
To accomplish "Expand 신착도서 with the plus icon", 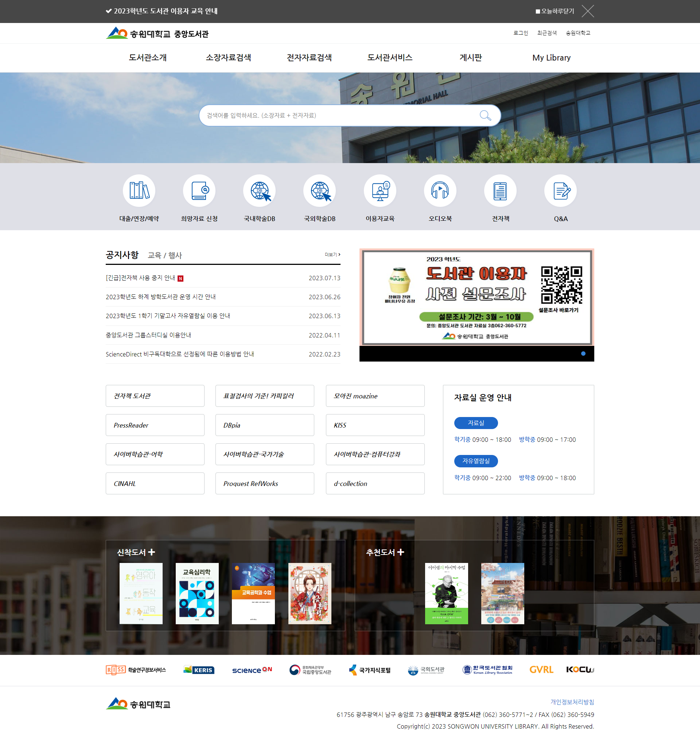I will coord(152,552).
